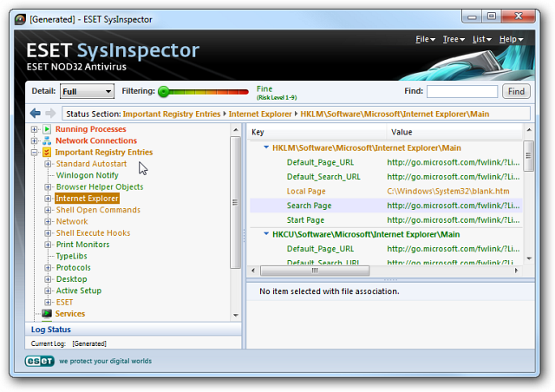This screenshot has height=392, width=555.
Task: Expand Shell Execute Hooks node
Action: point(48,233)
